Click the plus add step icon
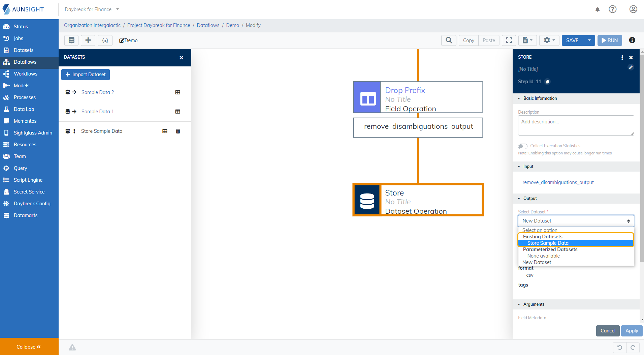Image resolution: width=644 pixels, height=355 pixels. tap(88, 40)
